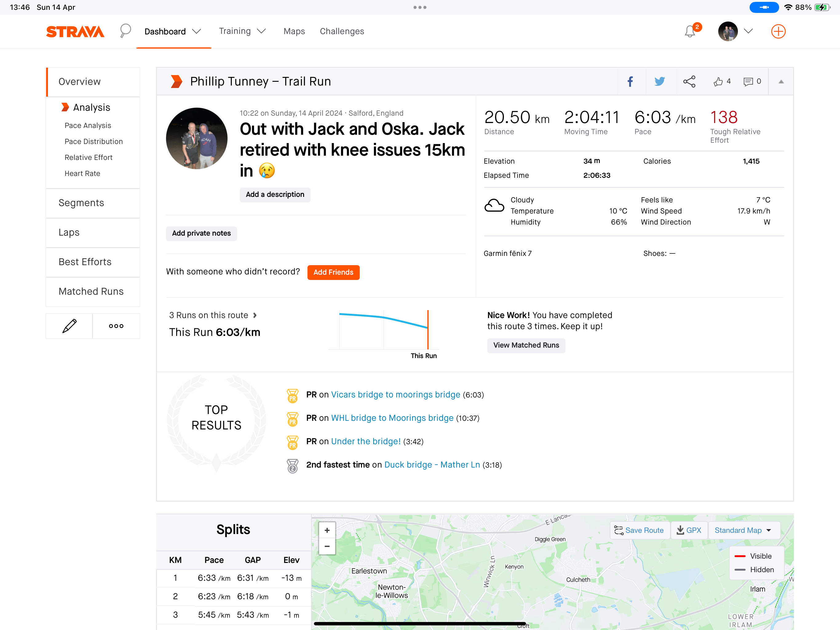Open the search magnifier icon

(125, 31)
